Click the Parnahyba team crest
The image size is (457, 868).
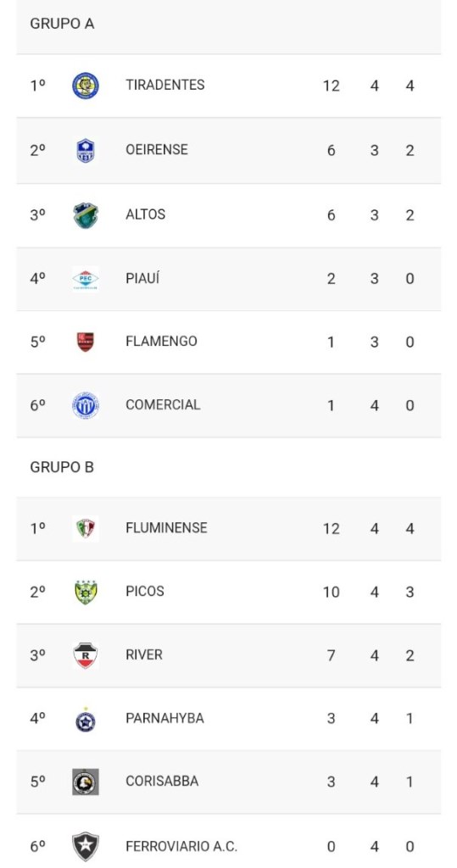pyautogui.click(x=86, y=720)
